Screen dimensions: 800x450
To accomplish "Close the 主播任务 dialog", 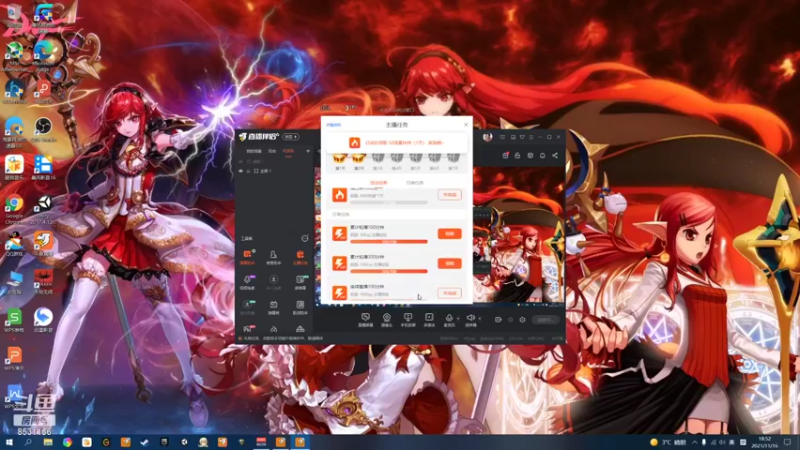I will tap(466, 125).
